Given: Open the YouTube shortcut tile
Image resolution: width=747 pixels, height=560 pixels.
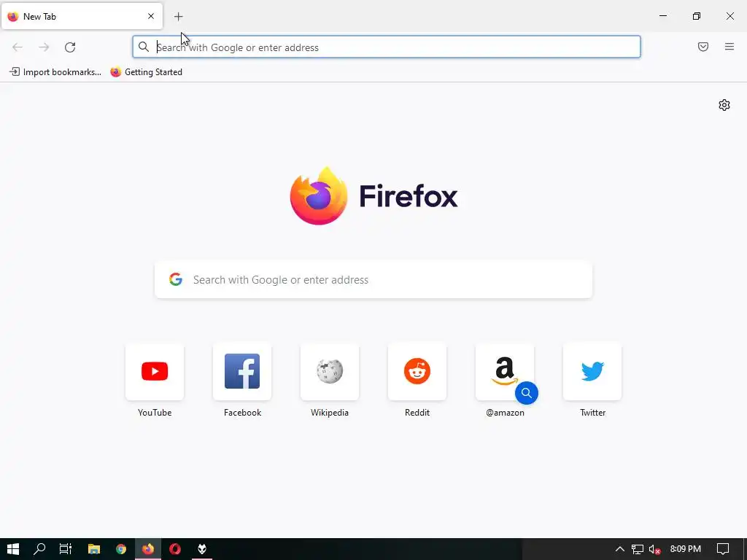Looking at the screenshot, I should coord(155,381).
